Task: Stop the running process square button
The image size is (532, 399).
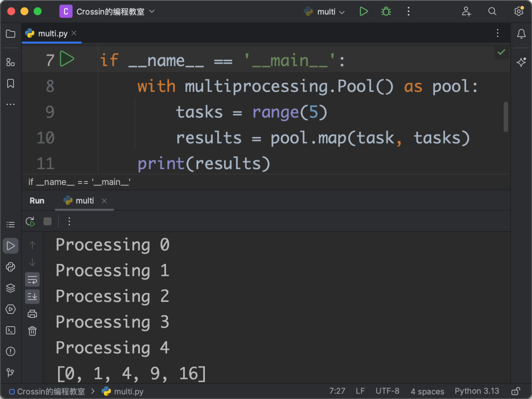Action: coord(47,222)
